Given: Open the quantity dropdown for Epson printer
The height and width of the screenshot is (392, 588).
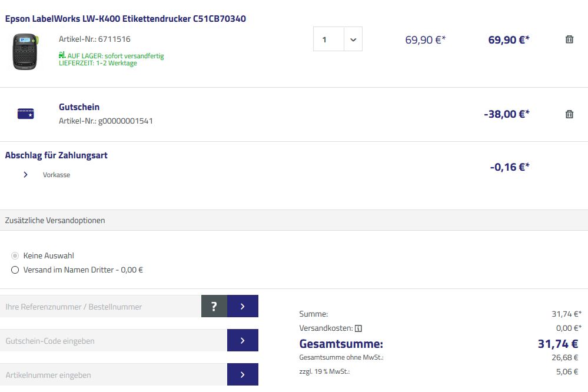Looking at the screenshot, I should pyautogui.click(x=353, y=39).
